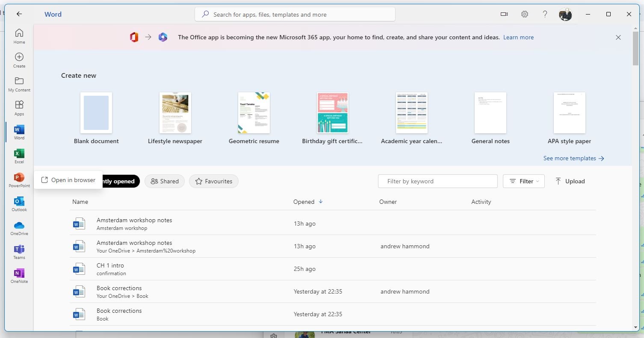Open the Apps gallery in sidebar
The height and width of the screenshot is (338, 644).
pos(19,108)
